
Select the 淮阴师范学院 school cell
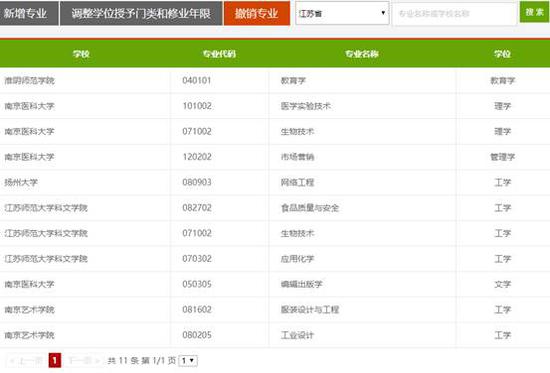29,80
